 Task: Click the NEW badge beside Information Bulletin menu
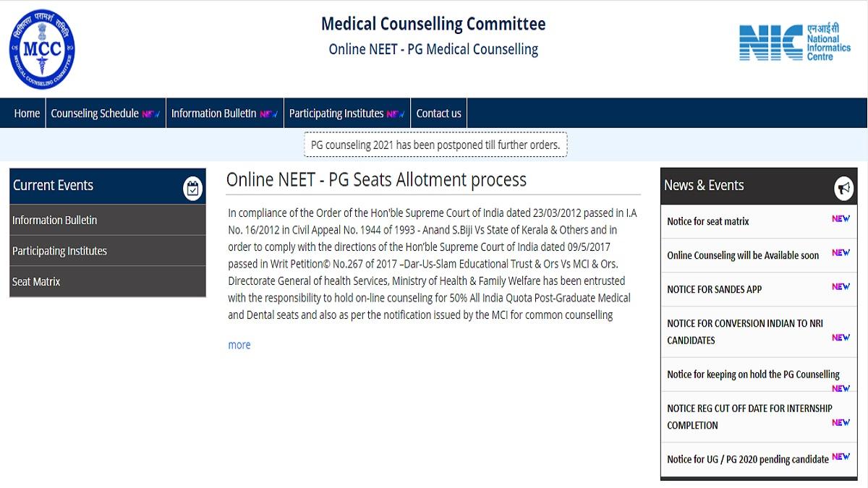(x=269, y=113)
